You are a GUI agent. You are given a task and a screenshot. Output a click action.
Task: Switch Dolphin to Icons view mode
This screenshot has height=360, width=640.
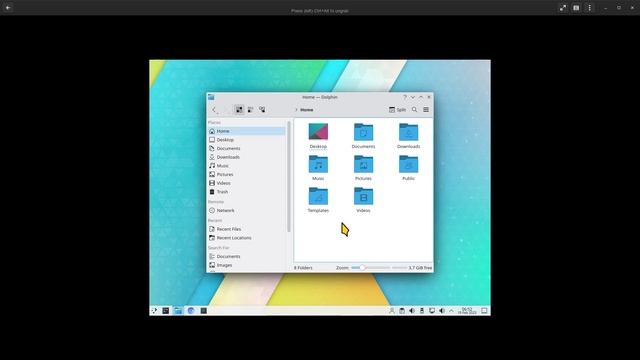tap(239, 109)
